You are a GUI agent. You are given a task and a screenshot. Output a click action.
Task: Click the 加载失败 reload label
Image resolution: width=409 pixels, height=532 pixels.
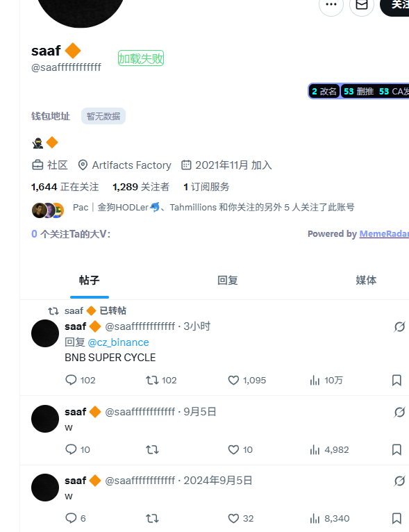[141, 58]
